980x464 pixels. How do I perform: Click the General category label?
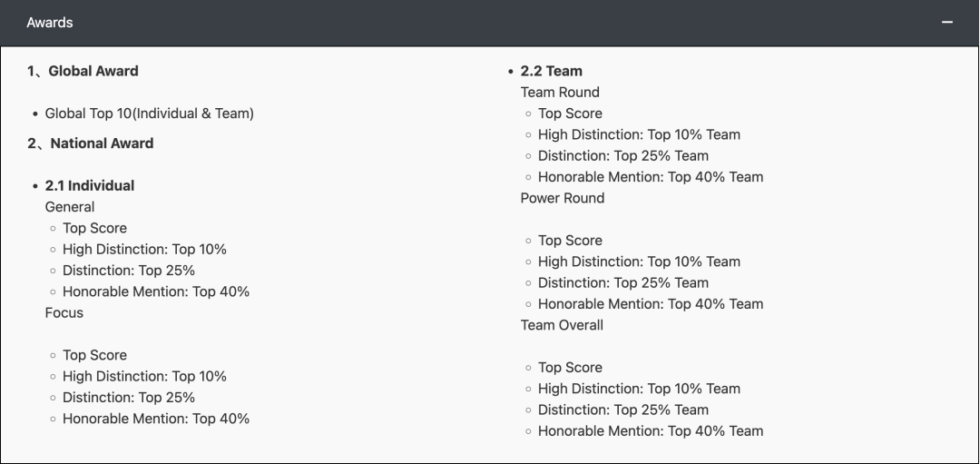tap(70, 207)
